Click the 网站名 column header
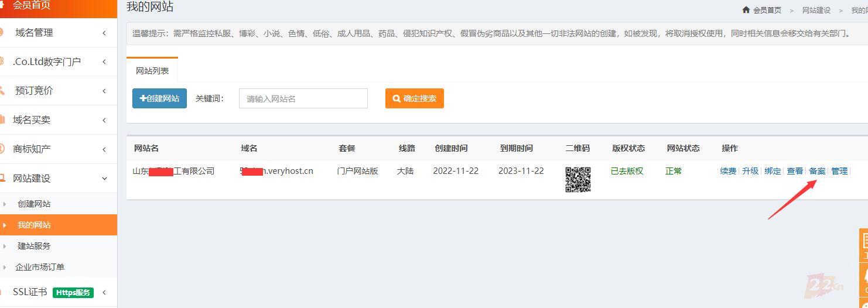Viewport: 868px width, 308px height. (x=146, y=148)
